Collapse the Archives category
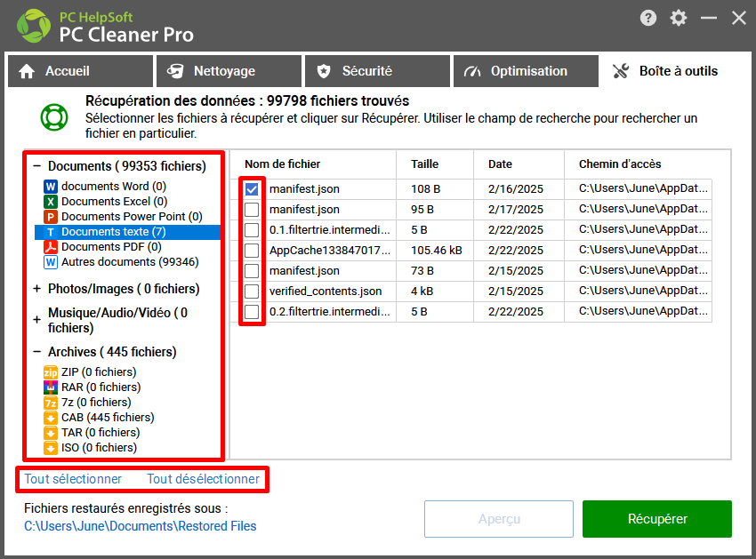756x559 pixels. [36, 352]
